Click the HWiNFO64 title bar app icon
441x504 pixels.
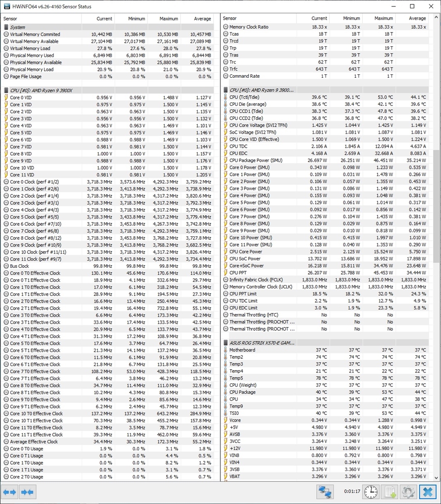coord(7,6)
